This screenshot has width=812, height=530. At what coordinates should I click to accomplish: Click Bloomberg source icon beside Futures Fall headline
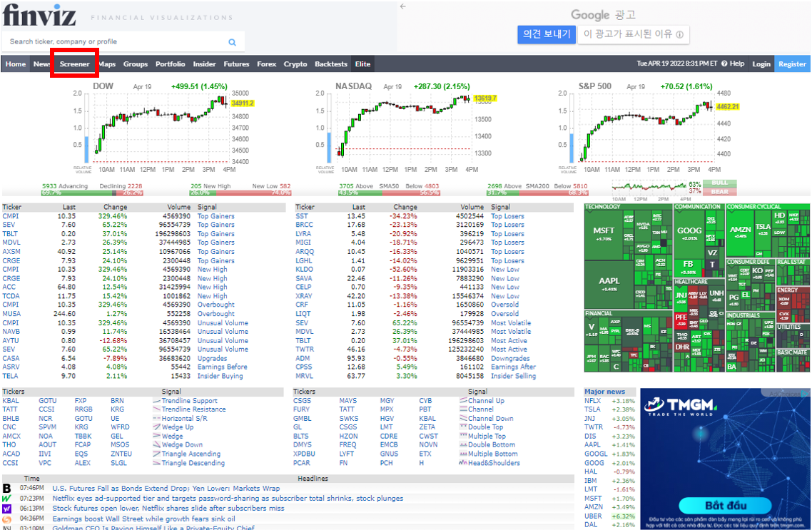pos(6,488)
